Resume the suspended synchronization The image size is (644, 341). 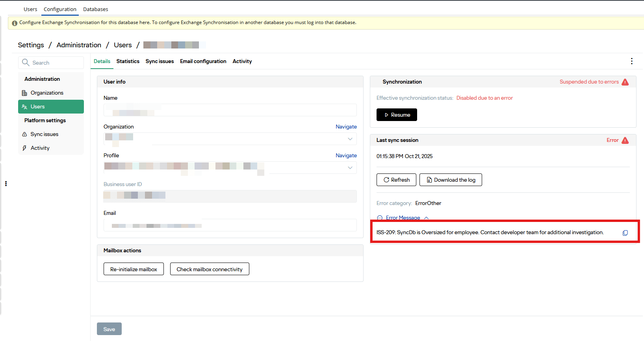[397, 115]
